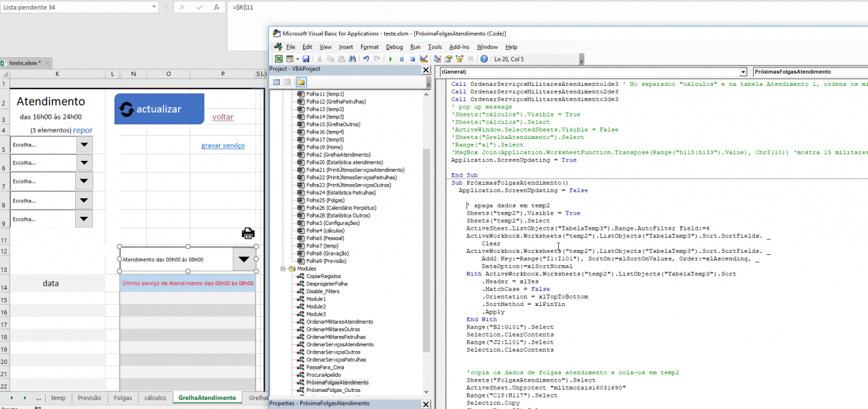This screenshot has width=868, height=409.
Task: Collapse the Modules folder tree node
Action: click(283, 269)
